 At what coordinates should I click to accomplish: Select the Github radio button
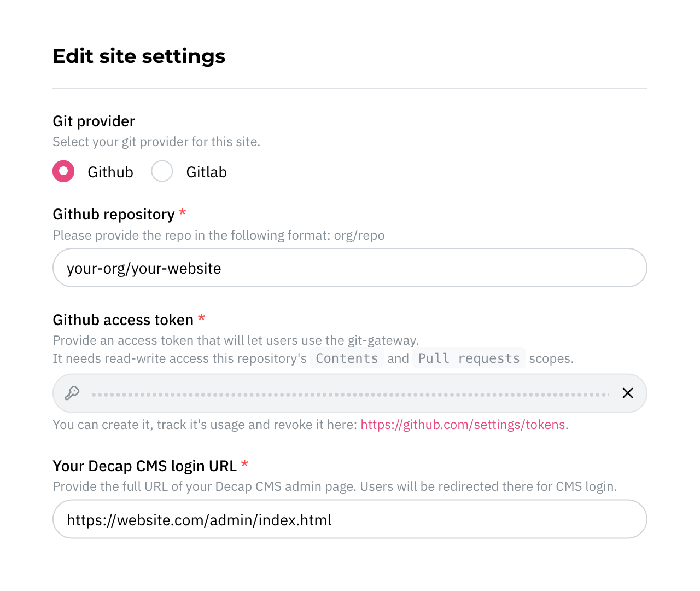(x=63, y=171)
